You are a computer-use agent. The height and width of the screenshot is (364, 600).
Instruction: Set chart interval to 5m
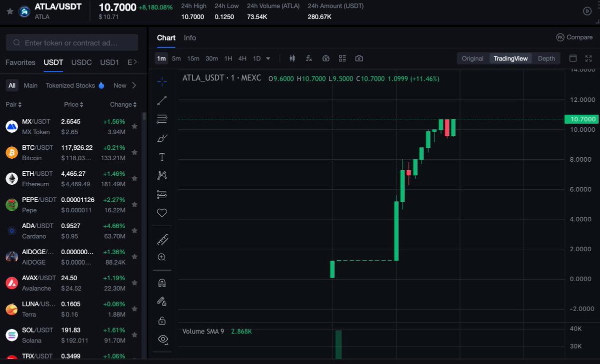click(x=176, y=58)
